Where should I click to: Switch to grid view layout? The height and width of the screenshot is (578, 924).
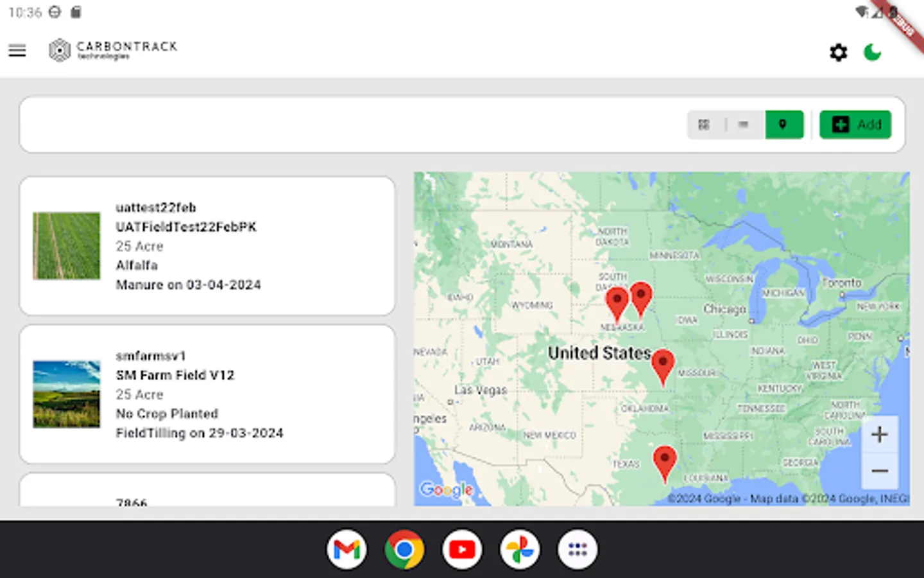[x=704, y=125]
